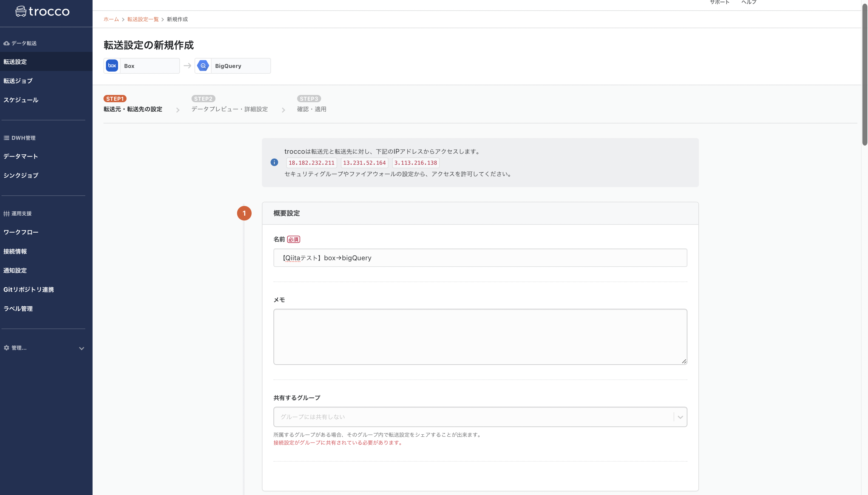868x495 pixels.
Task: Click the 運用支援 sliders icon
Action: pos(6,214)
